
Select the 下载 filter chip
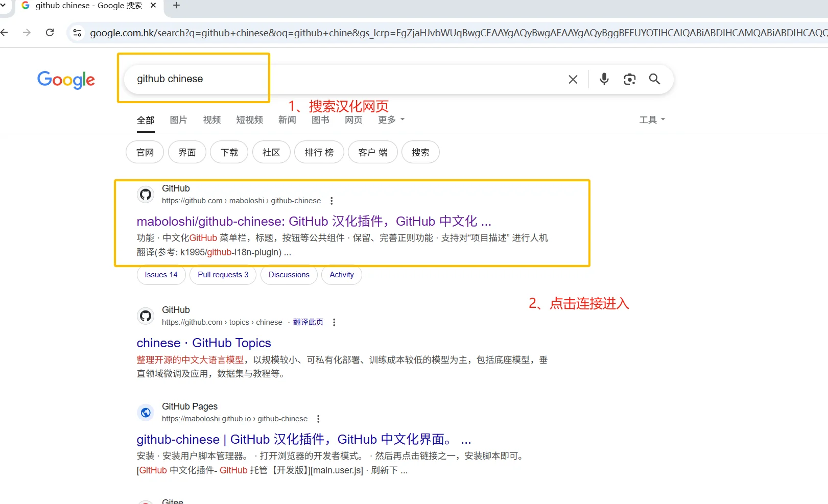pos(229,152)
